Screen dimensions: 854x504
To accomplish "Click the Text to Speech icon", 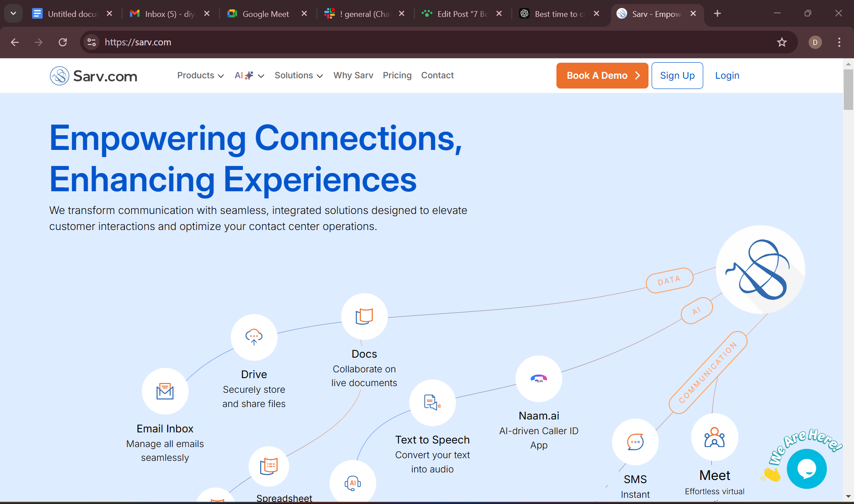I will [x=432, y=403].
